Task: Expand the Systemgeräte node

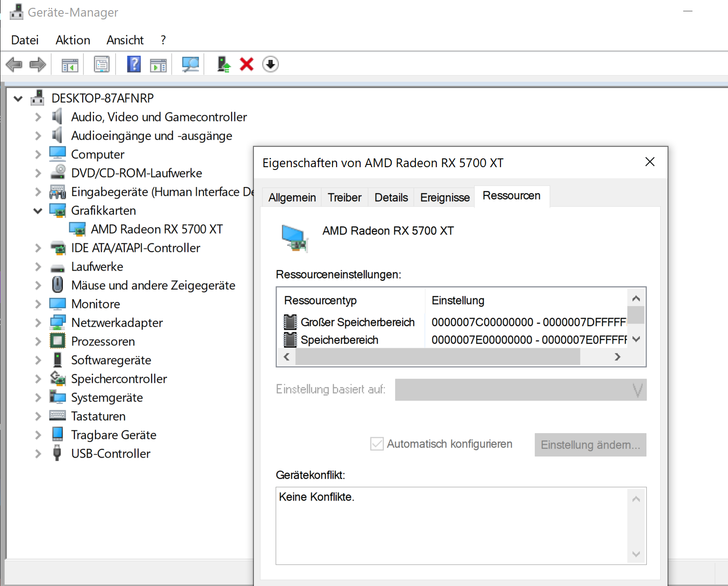Action: click(x=38, y=398)
